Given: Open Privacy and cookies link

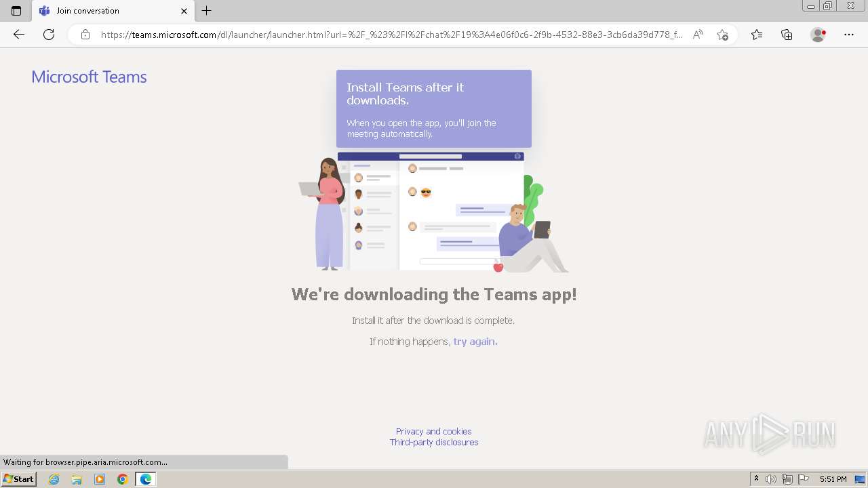Looking at the screenshot, I should coord(434,431).
